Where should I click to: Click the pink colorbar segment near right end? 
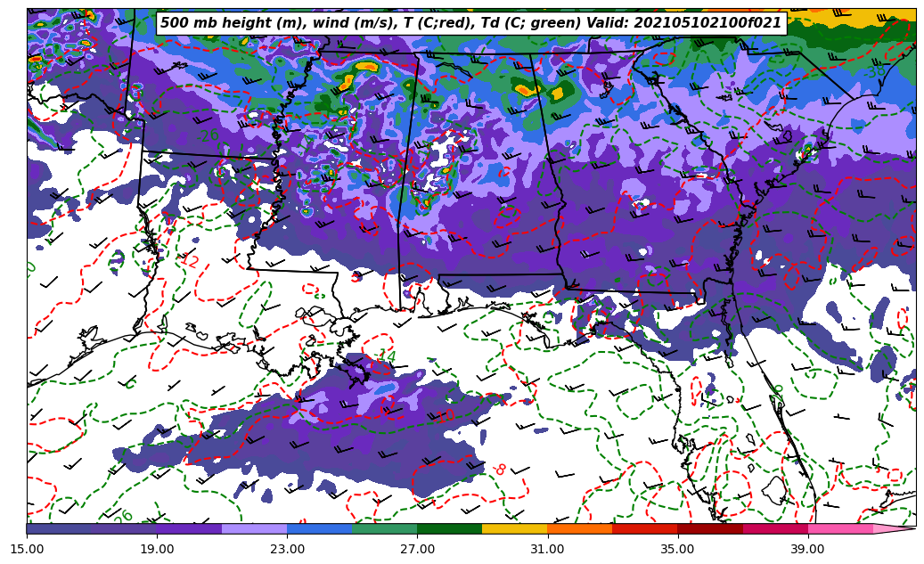point(840,529)
